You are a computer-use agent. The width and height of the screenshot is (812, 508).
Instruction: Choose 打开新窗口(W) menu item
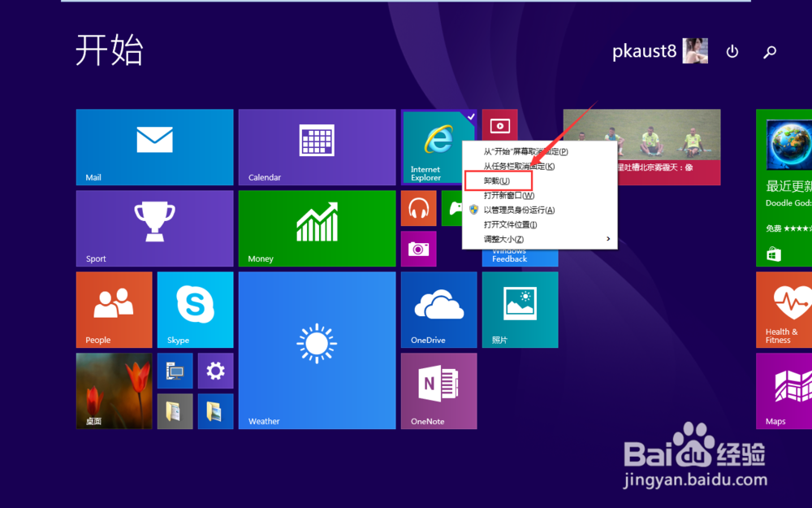click(x=540, y=195)
